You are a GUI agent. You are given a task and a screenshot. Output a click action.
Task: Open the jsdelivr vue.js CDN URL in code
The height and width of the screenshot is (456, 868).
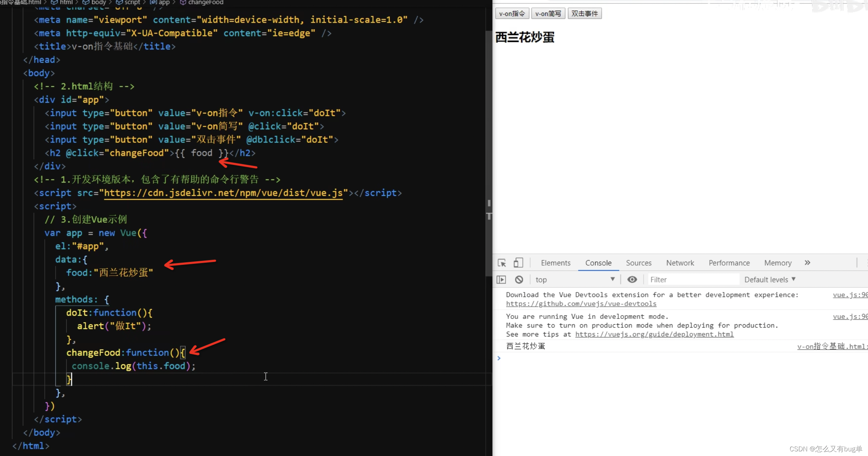click(223, 193)
